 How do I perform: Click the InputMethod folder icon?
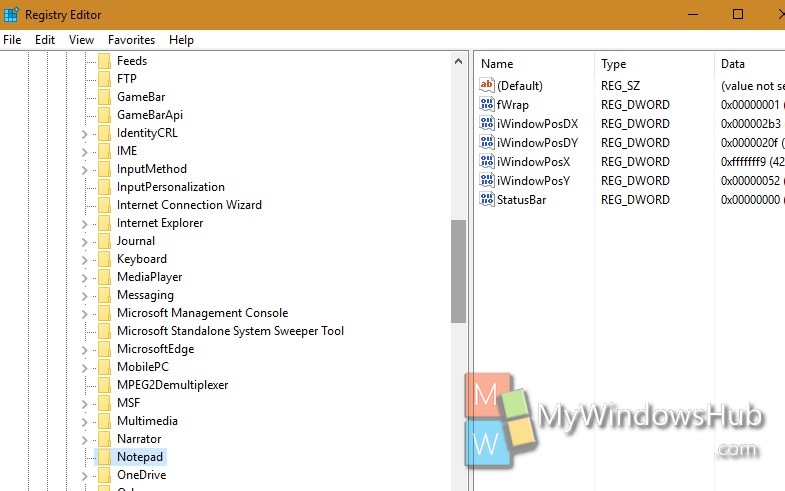coord(104,169)
